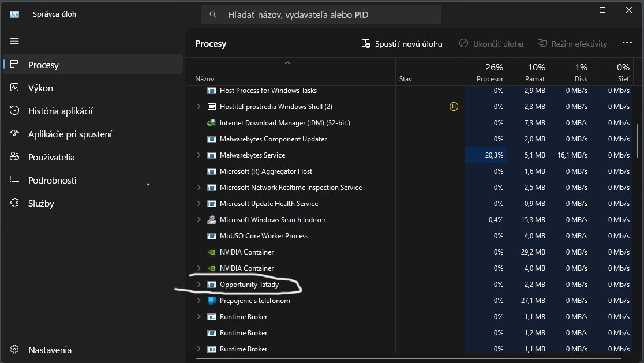
Task: Open Nastavenia settings
Action: (x=93, y=350)
